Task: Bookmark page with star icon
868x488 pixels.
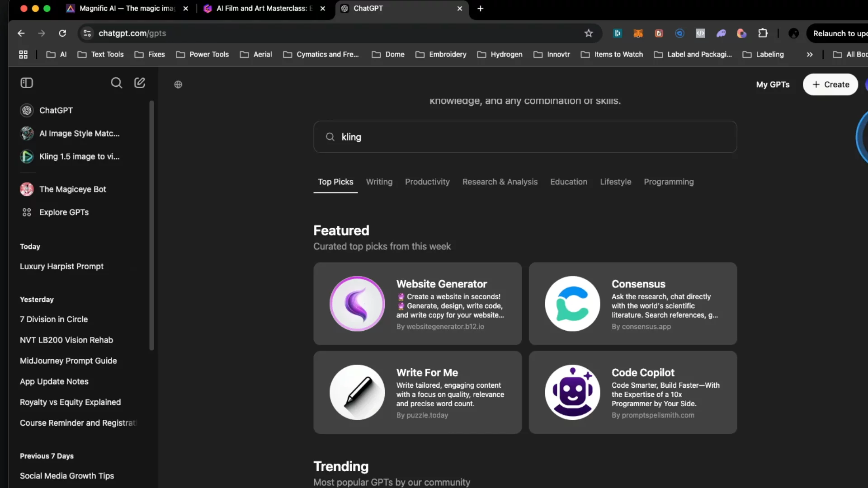Action: tap(588, 33)
